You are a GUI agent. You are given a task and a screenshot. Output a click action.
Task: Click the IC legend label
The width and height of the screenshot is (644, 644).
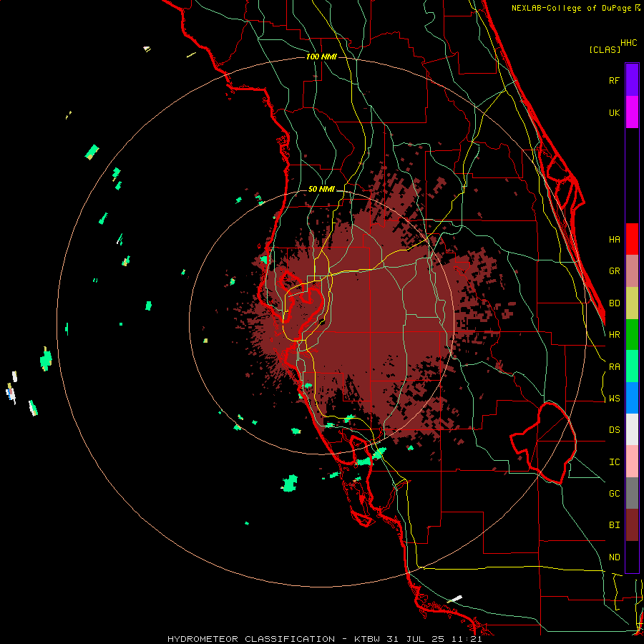point(614,462)
